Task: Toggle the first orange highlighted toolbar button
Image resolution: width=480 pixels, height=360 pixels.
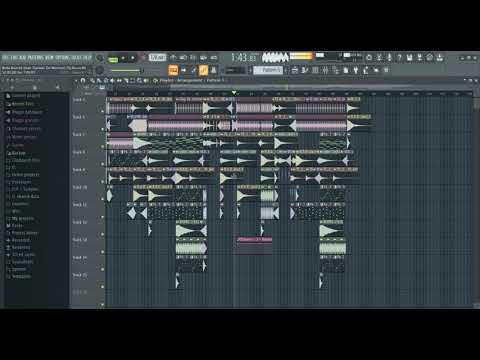Action: tap(173, 70)
